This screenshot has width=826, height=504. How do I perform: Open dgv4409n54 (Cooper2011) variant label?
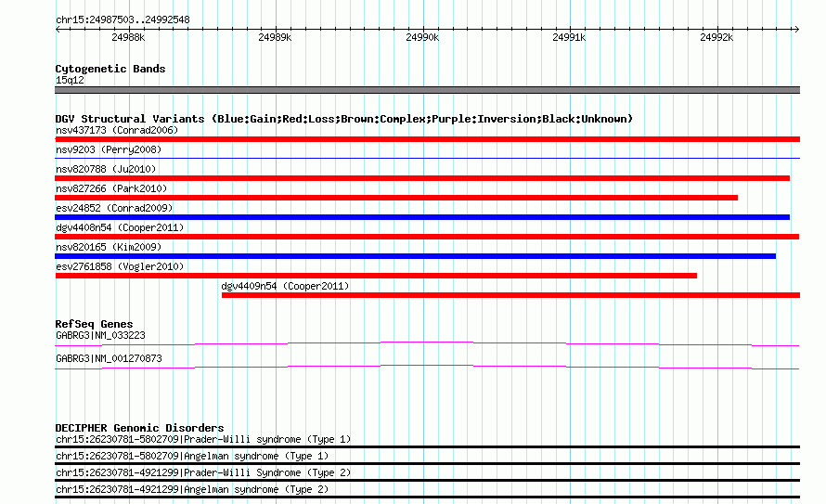pos(285,286)
